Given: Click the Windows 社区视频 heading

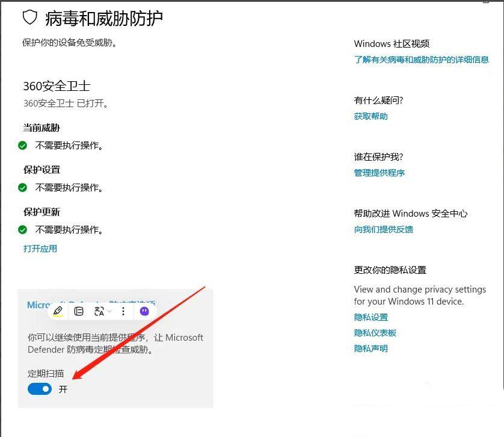Looking at the screenshot, I should click(x=392, y=44).
